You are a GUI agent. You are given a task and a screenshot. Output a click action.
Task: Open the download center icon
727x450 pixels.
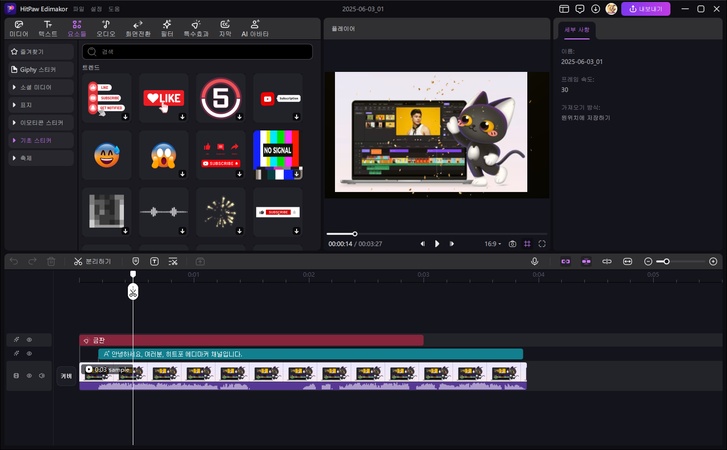[x=595, y=9]
